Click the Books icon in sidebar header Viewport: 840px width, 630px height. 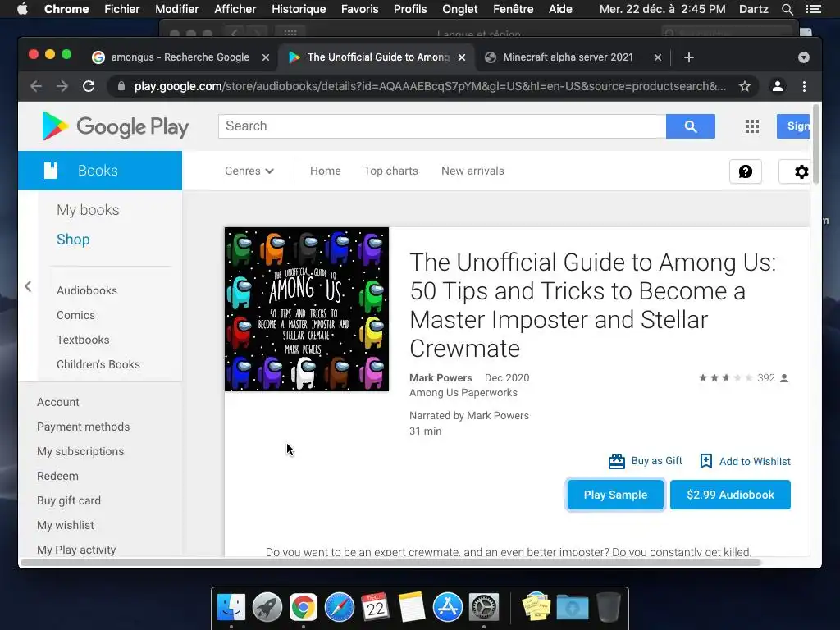[51, 171]
